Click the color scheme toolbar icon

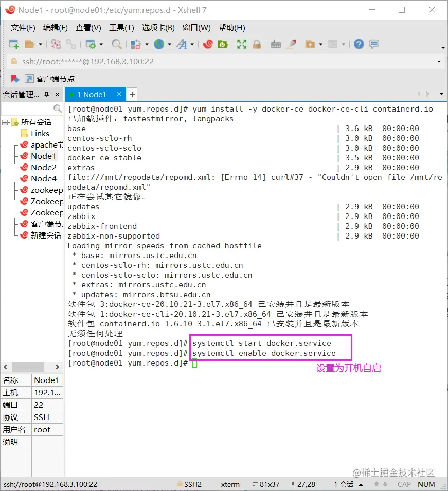point(135,44)
